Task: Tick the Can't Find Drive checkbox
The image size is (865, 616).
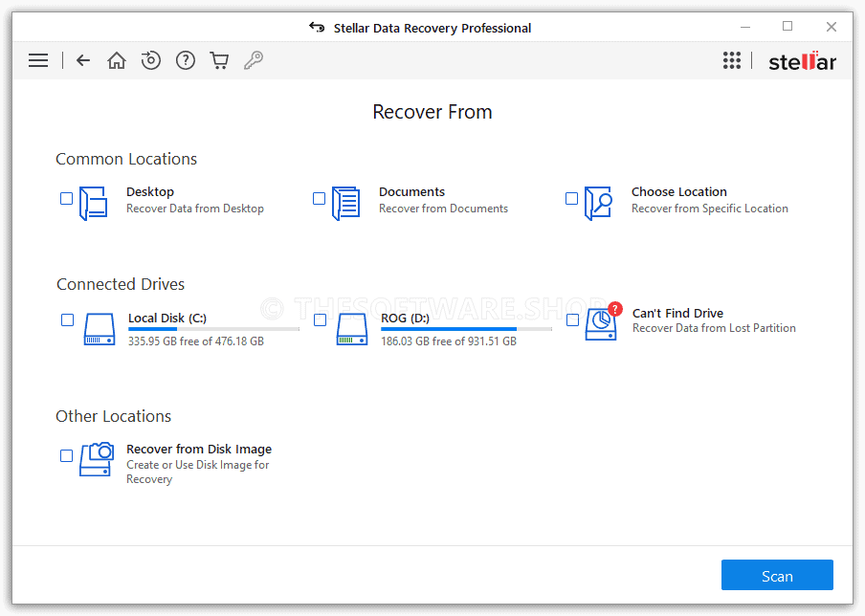Action: click(572, 319)
